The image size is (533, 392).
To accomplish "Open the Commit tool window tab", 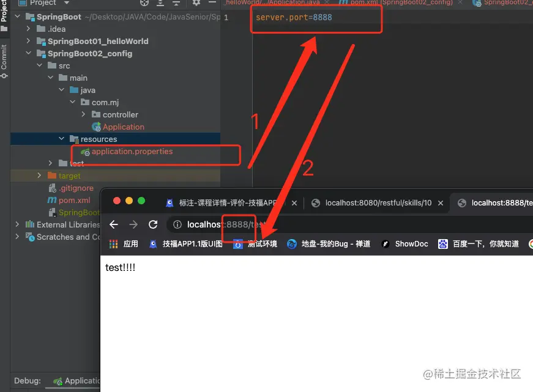I will (4, 61).
